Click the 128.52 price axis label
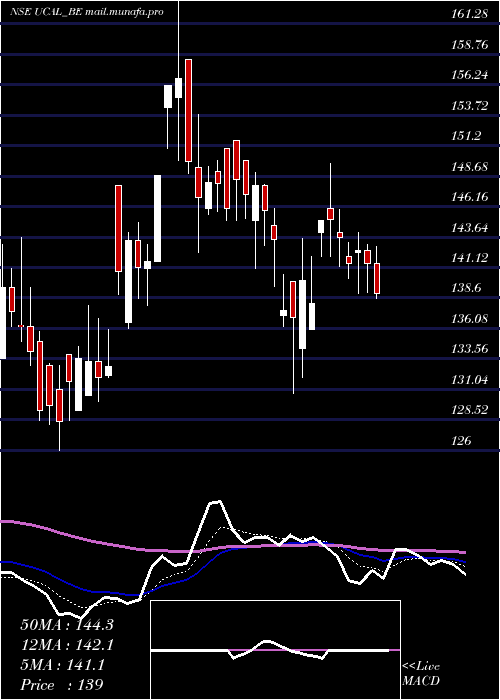 tap(469, 410)
